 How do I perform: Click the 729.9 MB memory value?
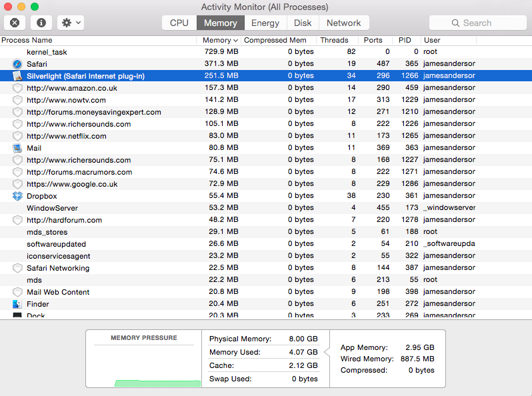[221, 51]
